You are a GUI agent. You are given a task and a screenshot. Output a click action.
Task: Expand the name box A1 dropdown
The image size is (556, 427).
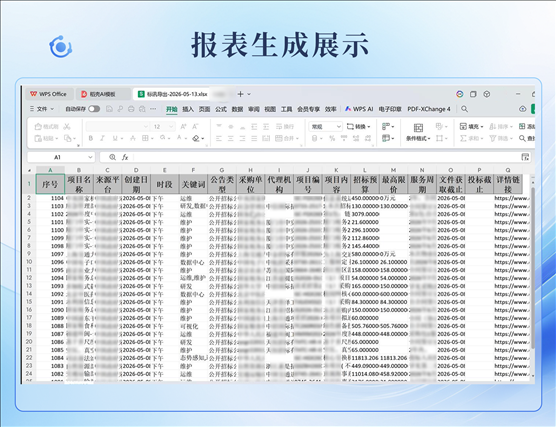tap(90, 157)
